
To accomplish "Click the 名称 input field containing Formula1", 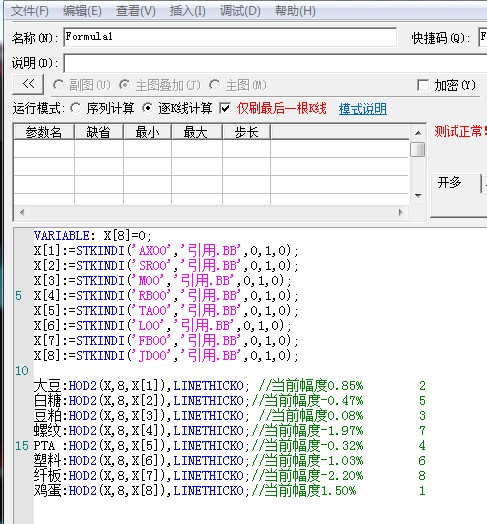I will 230,37.
